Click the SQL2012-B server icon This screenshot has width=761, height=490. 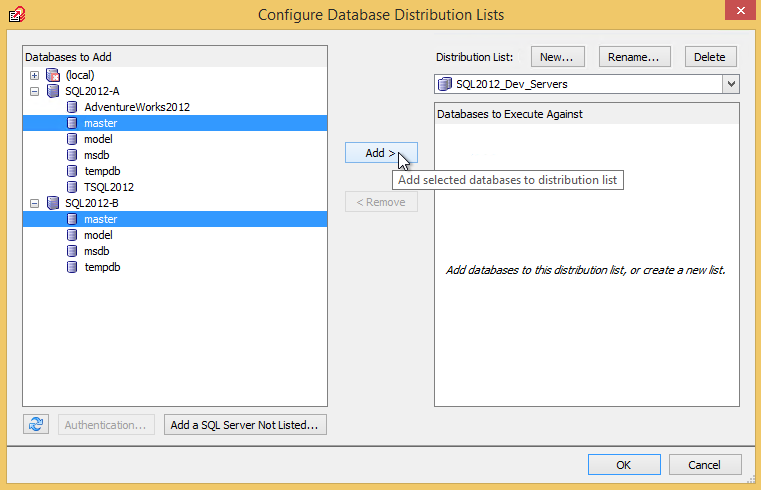(53, 203)
